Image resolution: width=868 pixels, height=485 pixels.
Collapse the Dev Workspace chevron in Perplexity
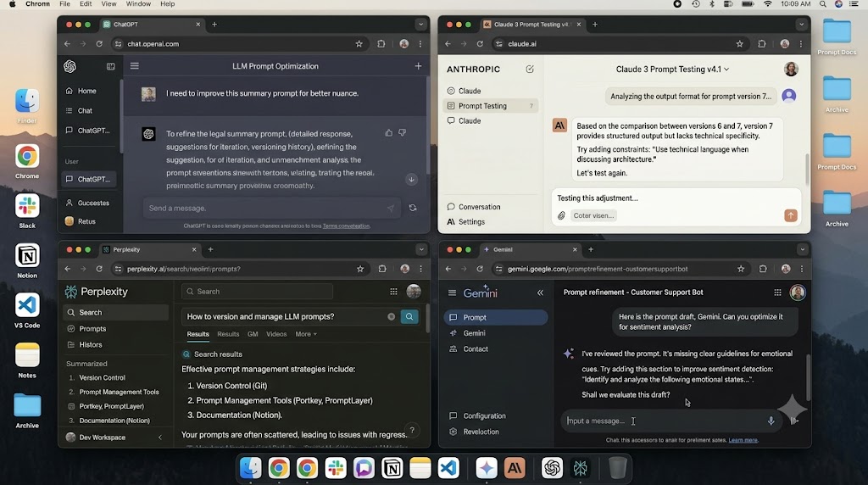click(160, 438)
